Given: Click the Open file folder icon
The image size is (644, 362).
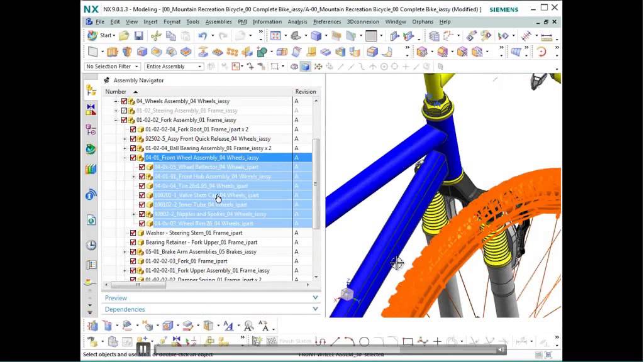Looking at the screenshot, I should (124, 36).
